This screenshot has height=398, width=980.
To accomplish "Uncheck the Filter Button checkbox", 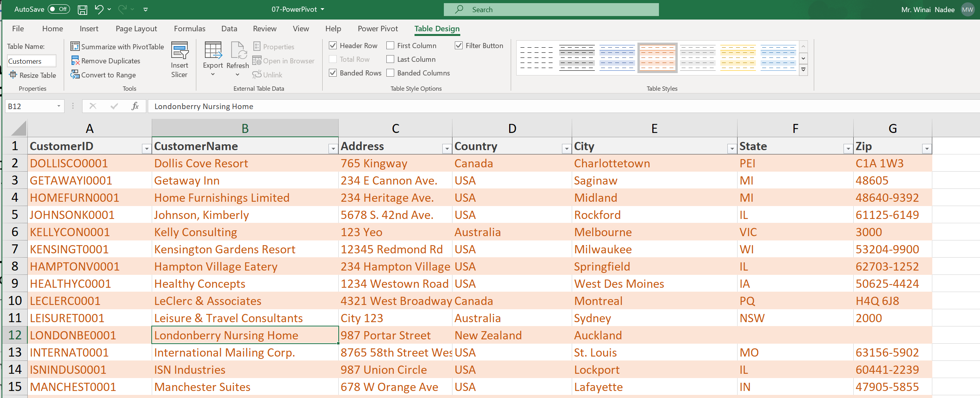I will click(x=459, y=45).
